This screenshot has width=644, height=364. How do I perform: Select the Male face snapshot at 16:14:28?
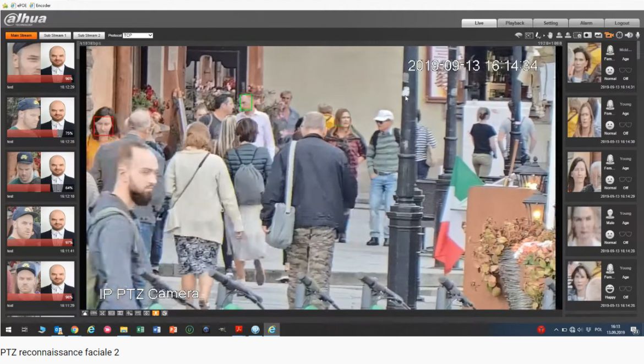(x=584, y=227)
